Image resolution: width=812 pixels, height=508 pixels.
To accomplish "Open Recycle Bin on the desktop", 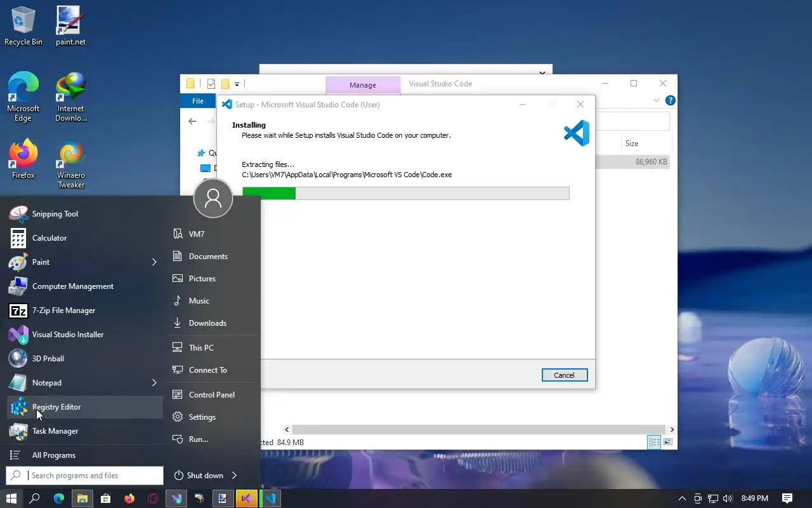I will [23, 26].
